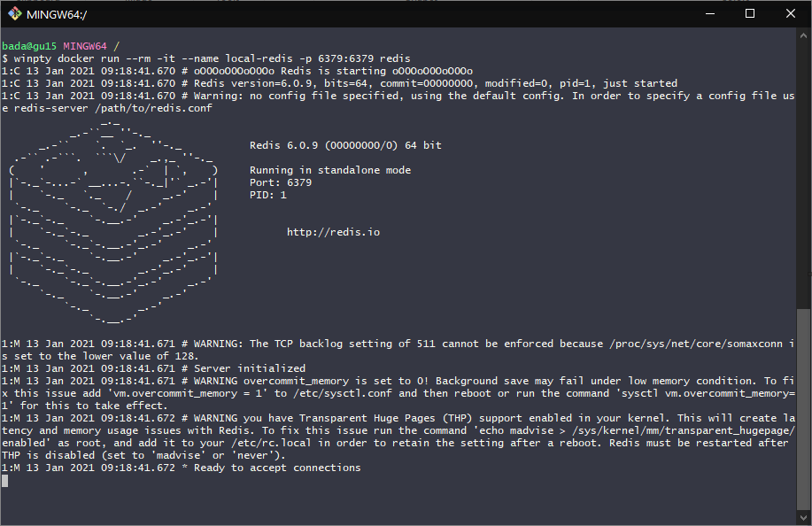812x526 pixels.
Task: Click the MINGW64 Git Bash title icon
Action: tap(15, 13)
